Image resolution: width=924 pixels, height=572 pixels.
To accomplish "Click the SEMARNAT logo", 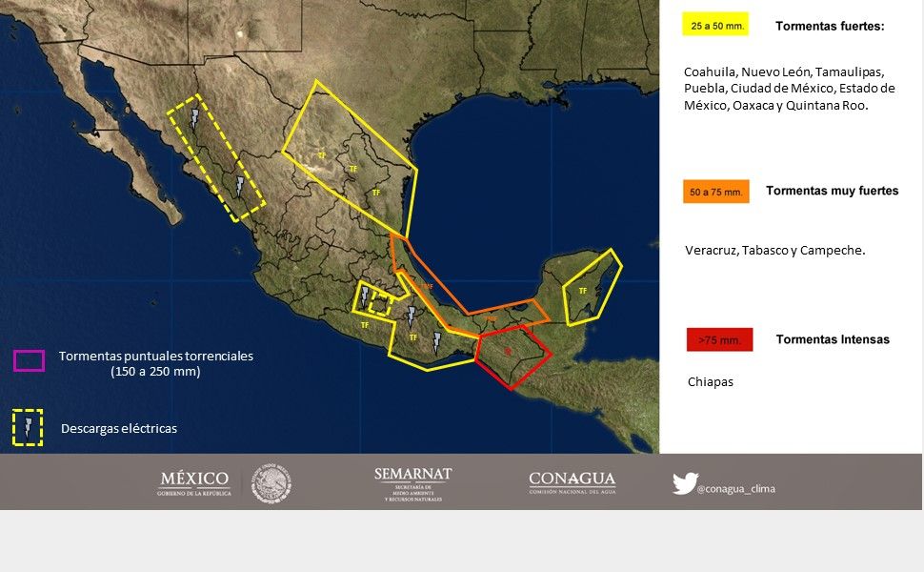I will tap(412, 483).
